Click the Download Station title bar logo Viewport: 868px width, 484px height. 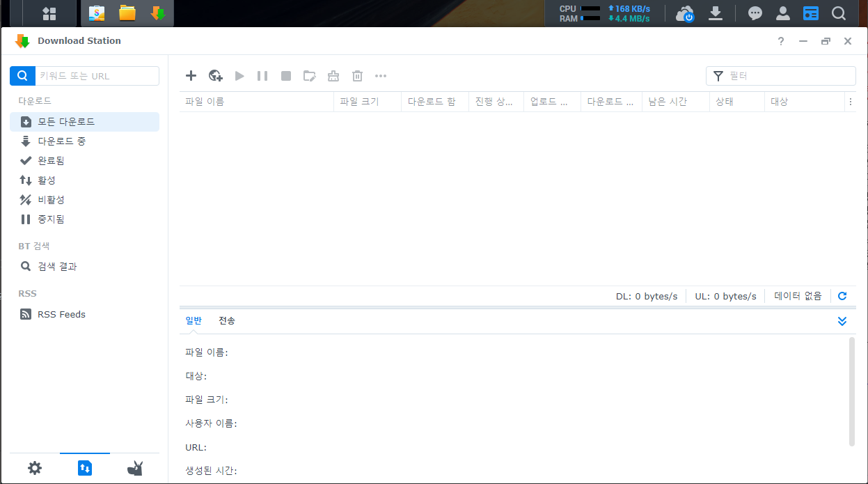click(22, 41)
